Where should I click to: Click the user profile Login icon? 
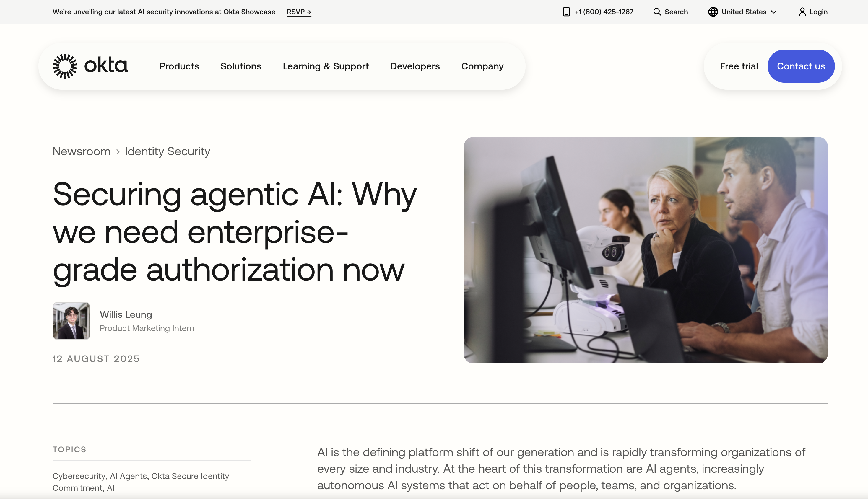coord(802,12)
